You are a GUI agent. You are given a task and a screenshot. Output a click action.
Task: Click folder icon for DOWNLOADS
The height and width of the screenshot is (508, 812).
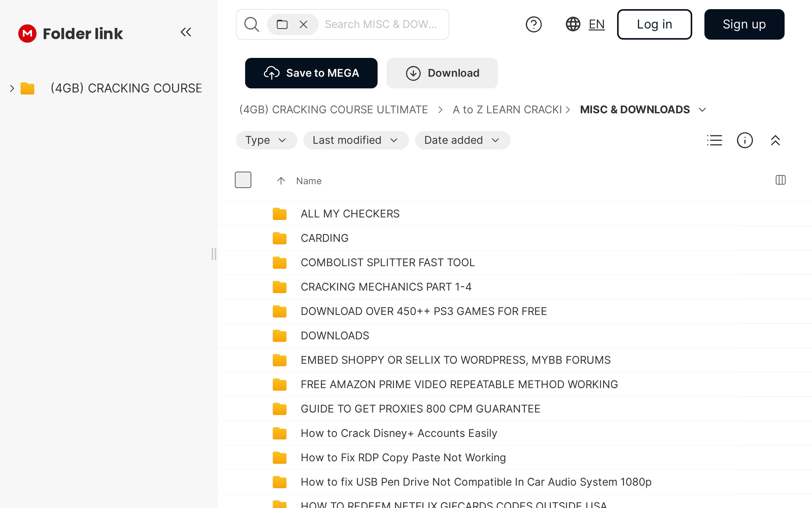(279, 336)
